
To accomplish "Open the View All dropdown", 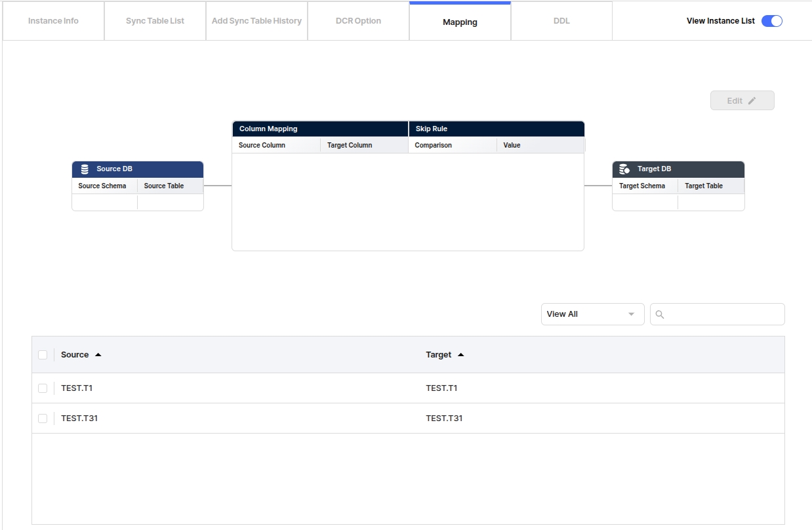I will [592, 314].
